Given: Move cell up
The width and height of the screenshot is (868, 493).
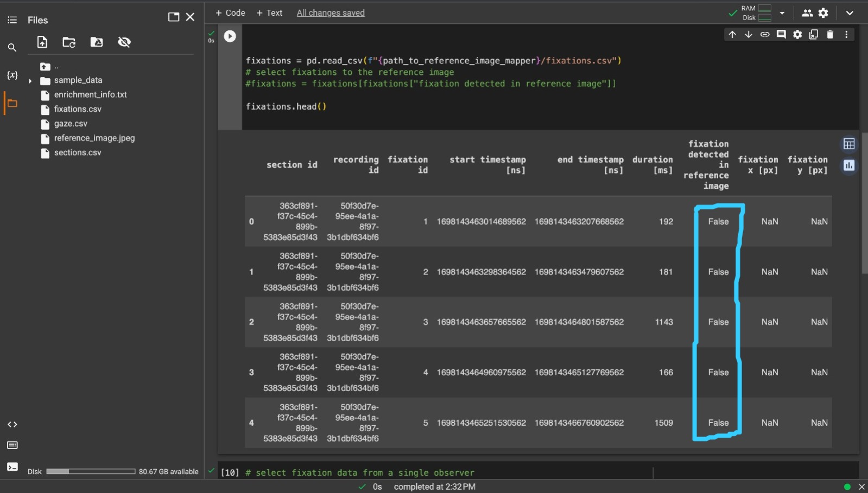Looking at the screenshot, I should pos(732,35).
